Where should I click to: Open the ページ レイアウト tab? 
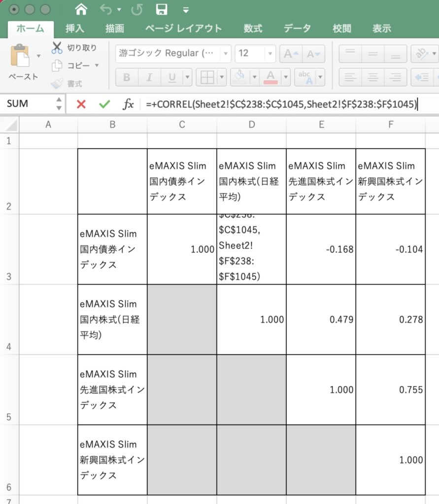[183, 29]
